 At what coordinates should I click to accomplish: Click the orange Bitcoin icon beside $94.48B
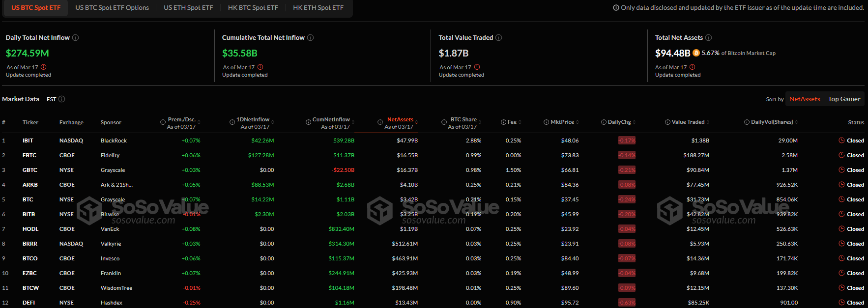click(696, 53)
